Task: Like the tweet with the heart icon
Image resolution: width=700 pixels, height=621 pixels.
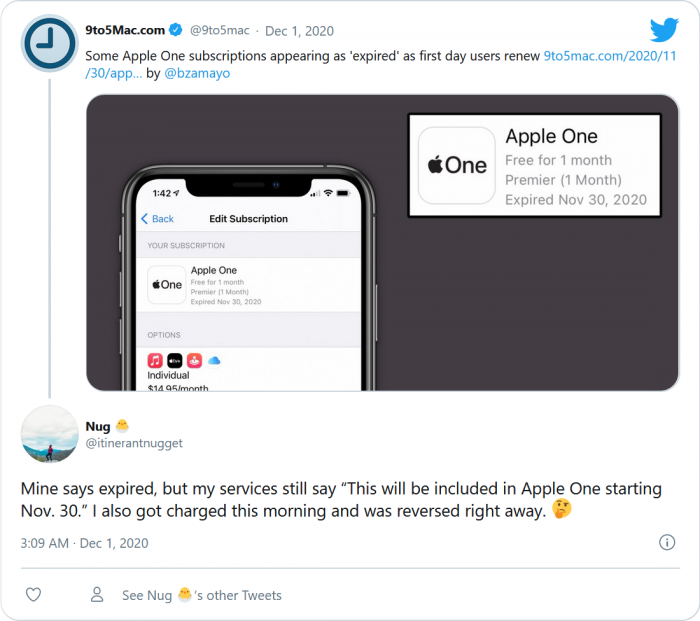Action: [x=33, y=595]
